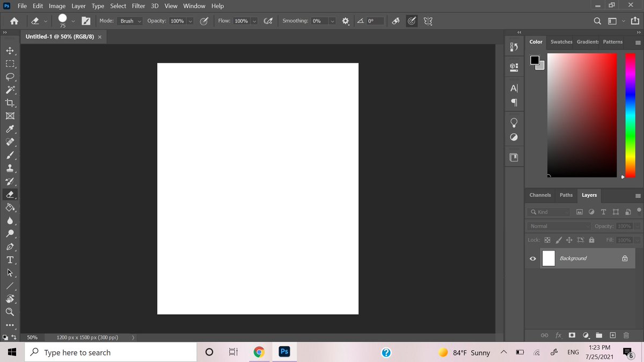This screenshot has width=644, height=362.
Task: Select the Horizontal Type tool
Action: pos(10,260)
